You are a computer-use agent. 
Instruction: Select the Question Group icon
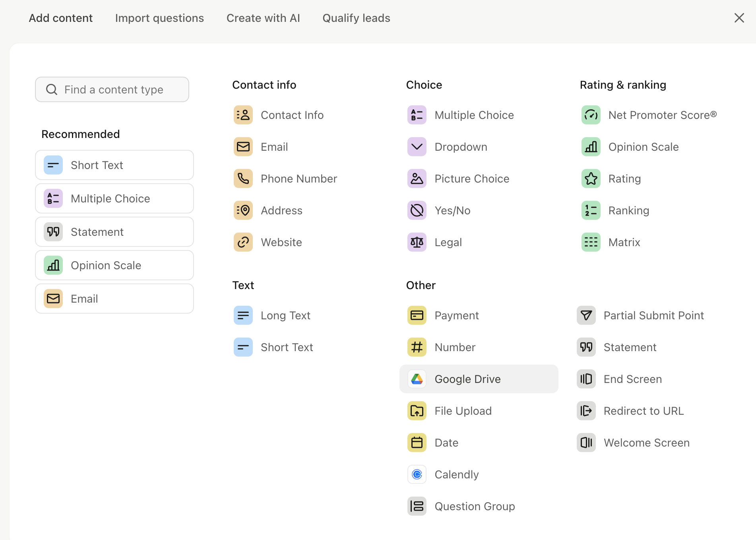point(417,506)
